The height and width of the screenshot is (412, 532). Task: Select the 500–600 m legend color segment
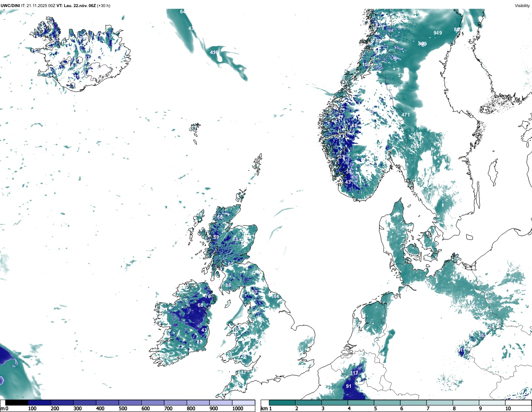coord(130,402)
